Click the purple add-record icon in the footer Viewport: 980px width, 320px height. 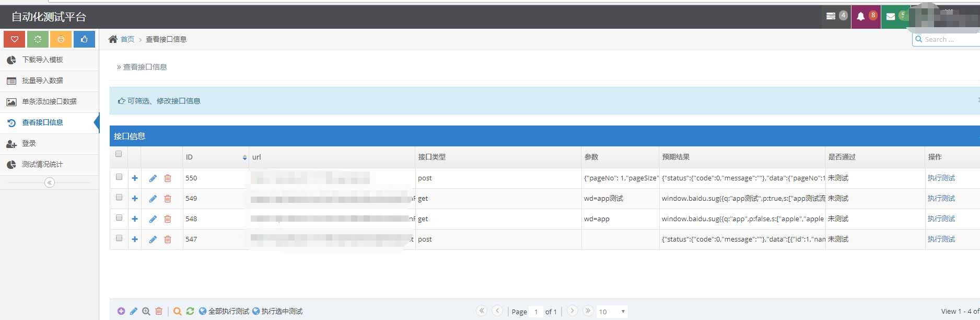[x=121, y=311]
